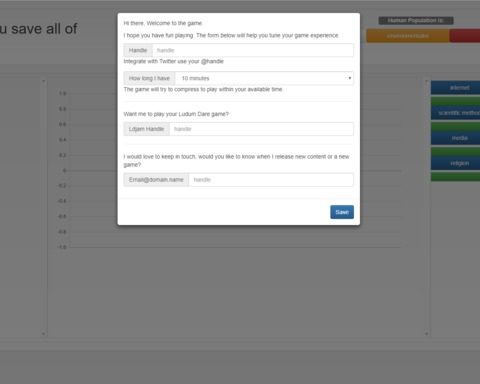Click the orange environmentalist population bar

point(408,36)
